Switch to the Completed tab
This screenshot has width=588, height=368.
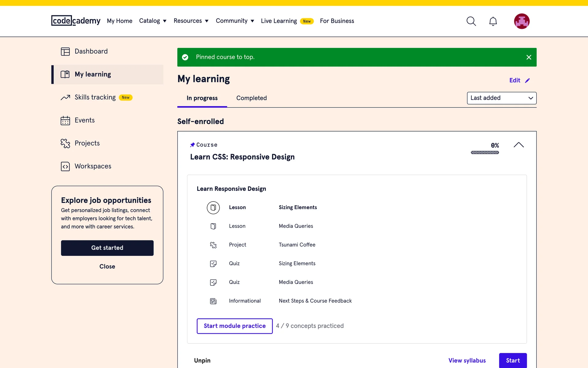(251, 98)
